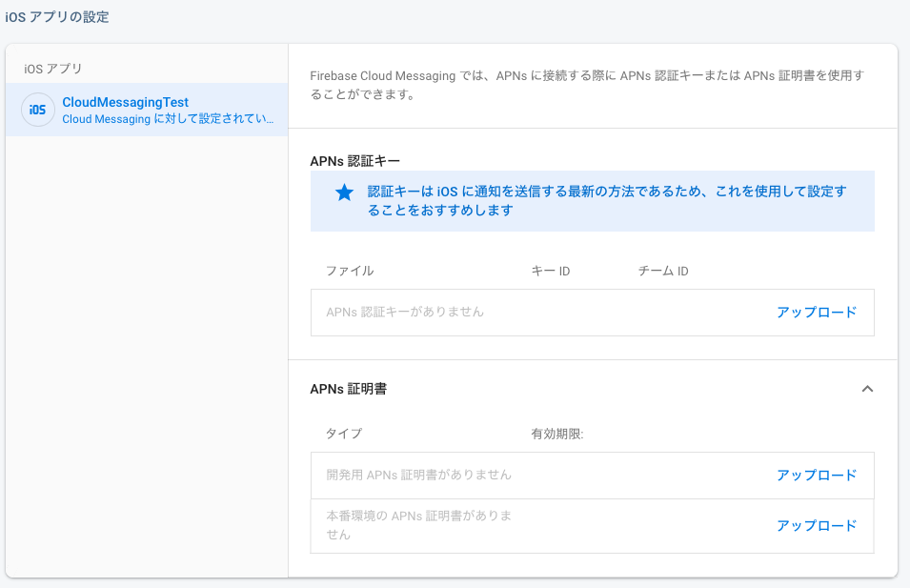Image resolution: width=910 pixels, height=588 pixels.
Task: Upload the development APNs certificate
Action: 817,474
